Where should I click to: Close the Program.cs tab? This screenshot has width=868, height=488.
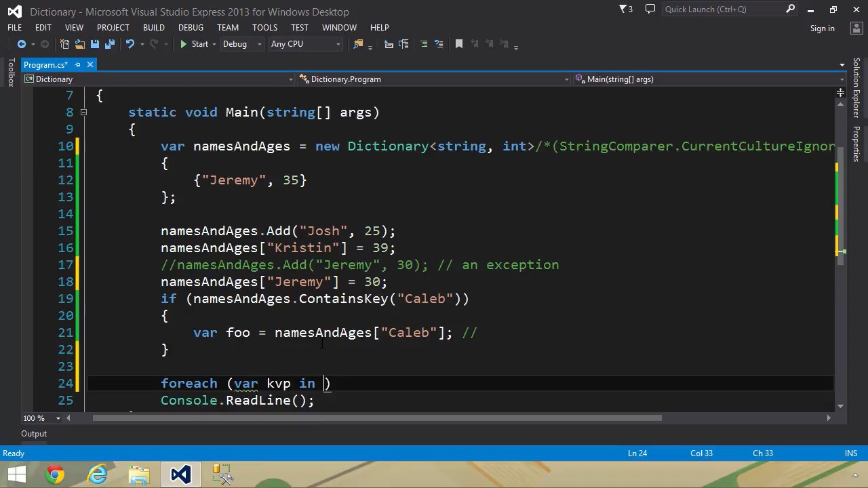90,65
